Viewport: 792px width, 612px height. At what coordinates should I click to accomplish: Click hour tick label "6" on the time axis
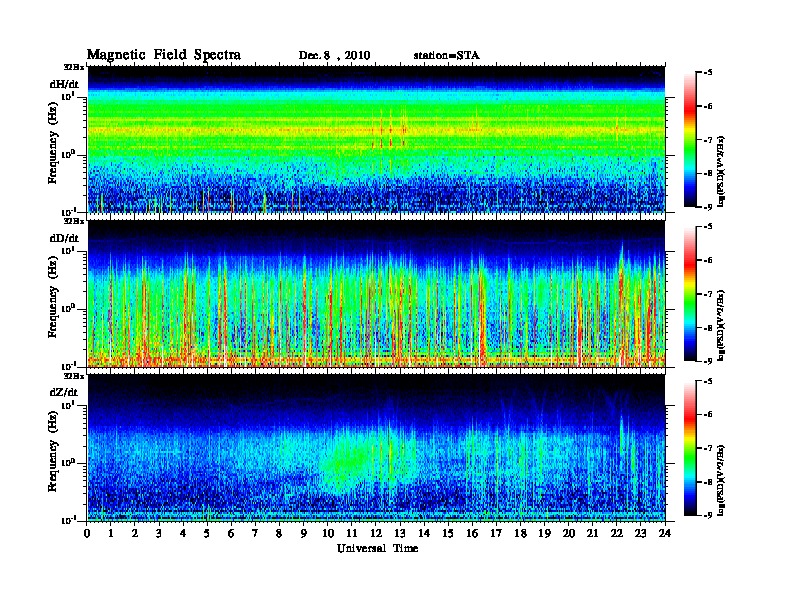click(x=231, y=534)
